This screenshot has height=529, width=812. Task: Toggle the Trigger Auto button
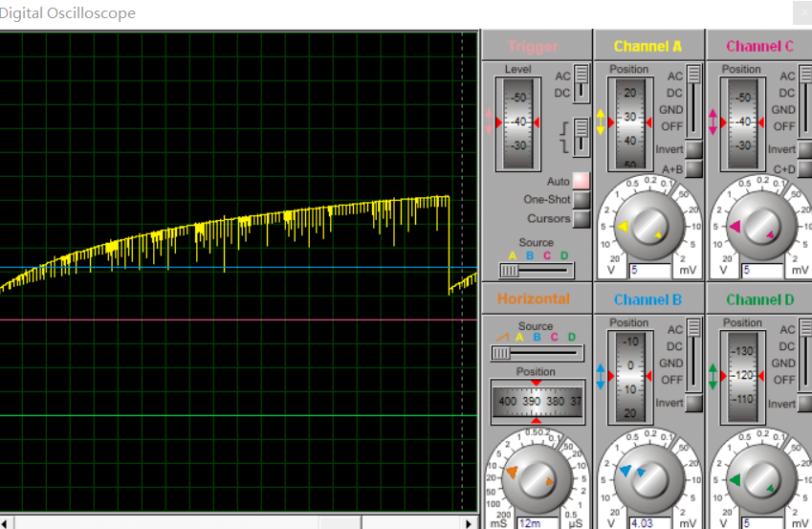(581, 181)
